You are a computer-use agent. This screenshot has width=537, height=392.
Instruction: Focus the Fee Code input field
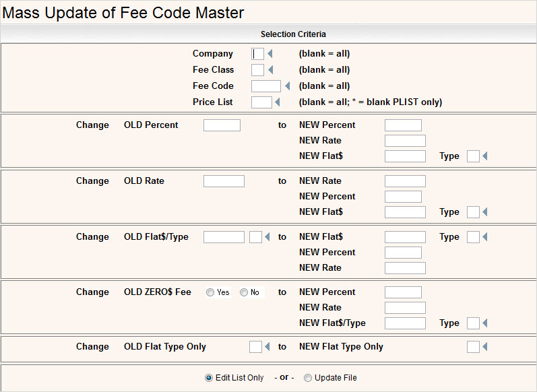click(x=266, y=86)
